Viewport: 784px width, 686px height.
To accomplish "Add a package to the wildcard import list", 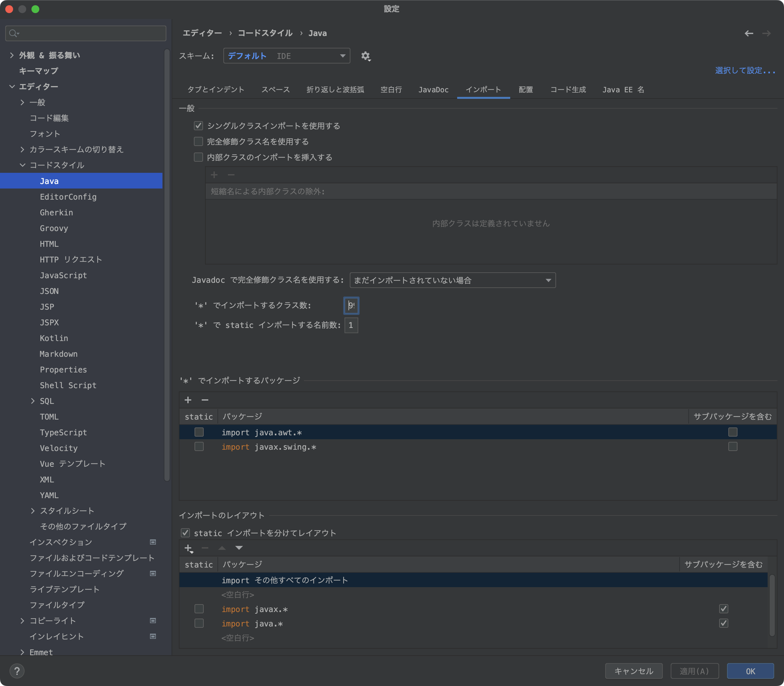I will (x=188, y=400).
